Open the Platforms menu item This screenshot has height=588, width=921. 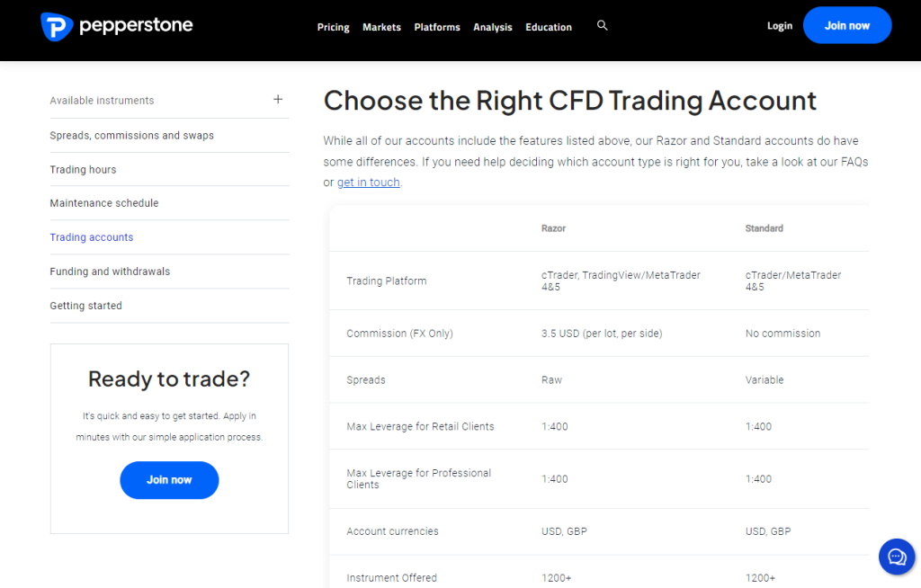[437, 27]
